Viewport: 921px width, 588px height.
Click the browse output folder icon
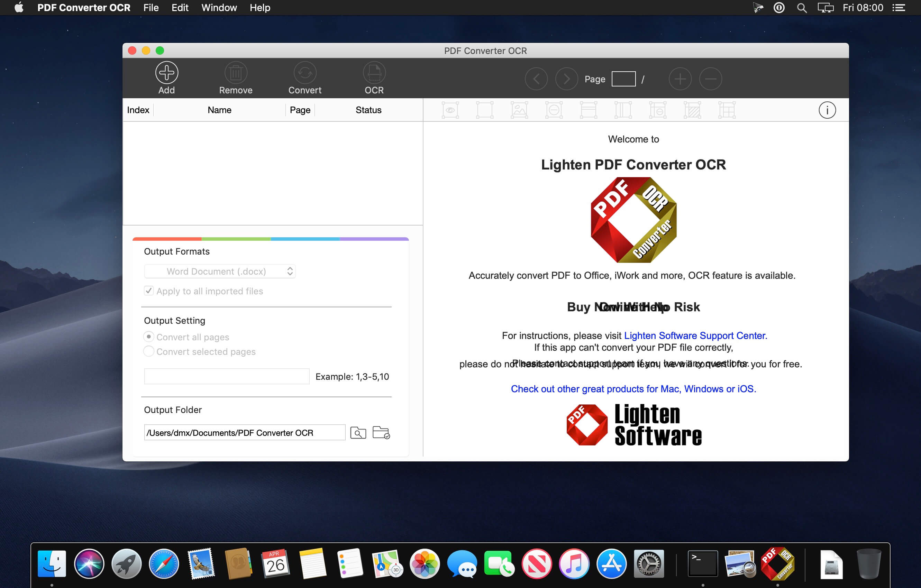tap(358, 433)
